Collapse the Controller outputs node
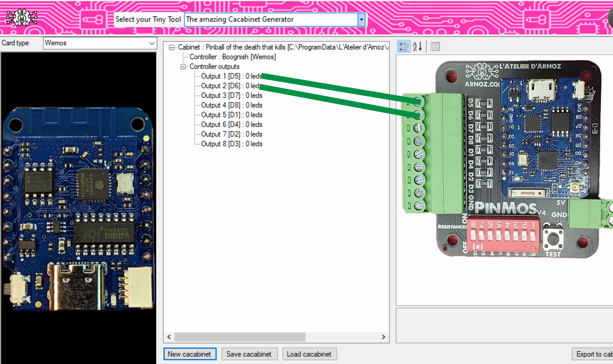 [183, 67]
